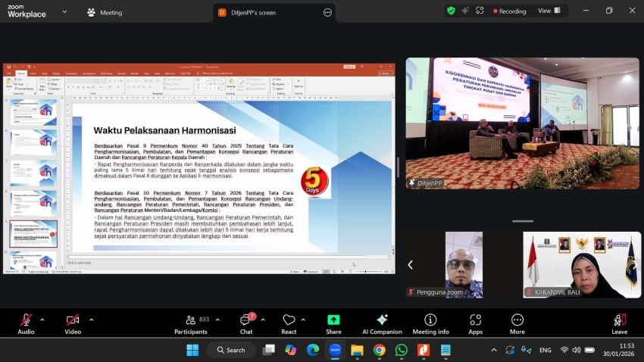Viewport: 644px width, 362px height.
Task: Click the screen capture icon near Recording
Action: click(480, 11)
